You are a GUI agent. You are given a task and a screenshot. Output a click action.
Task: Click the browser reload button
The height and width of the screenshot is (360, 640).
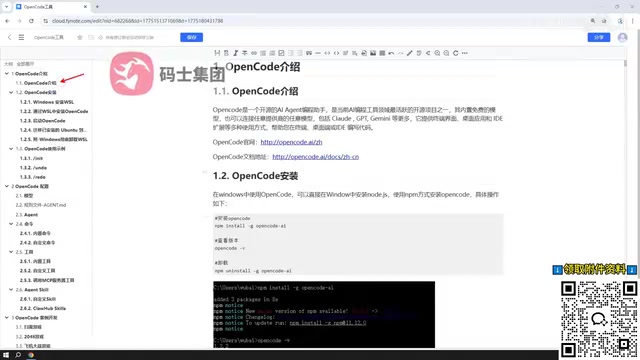[31, 21]
